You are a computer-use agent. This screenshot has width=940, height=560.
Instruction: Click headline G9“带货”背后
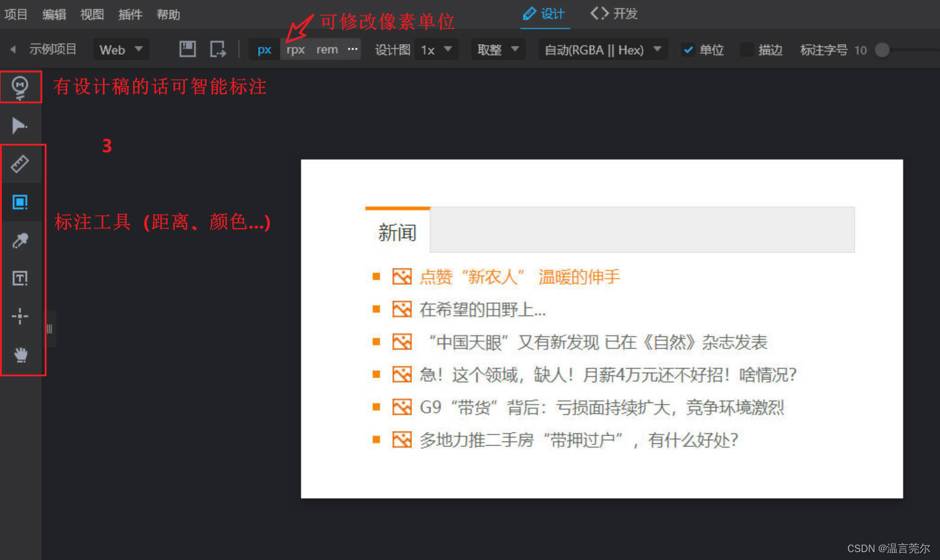pyautogui.click(x=601, y=408)
